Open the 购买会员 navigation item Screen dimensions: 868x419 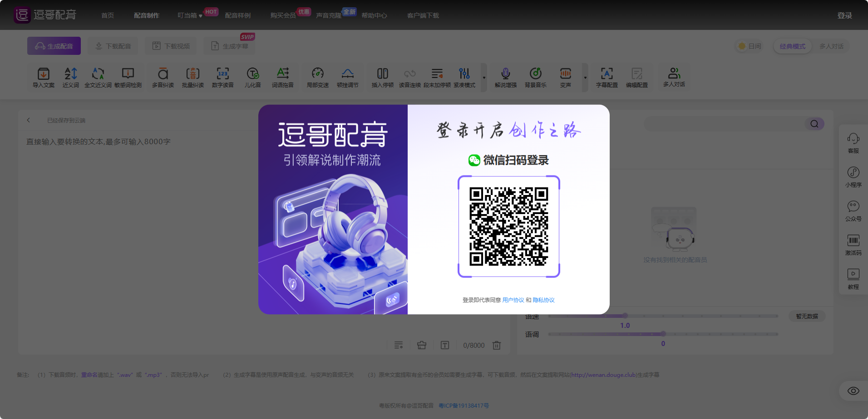(x=283, y=15)
